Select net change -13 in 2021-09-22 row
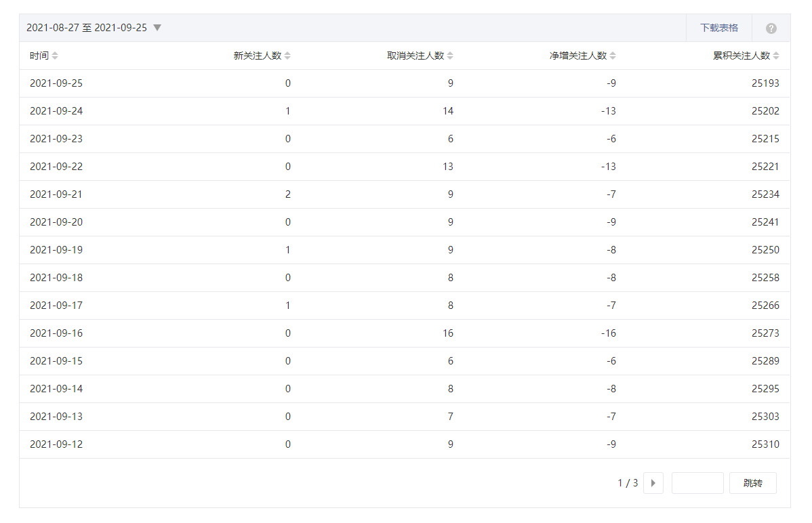The height and width of the screenshot is (523, 812). [x=609, y=167]
